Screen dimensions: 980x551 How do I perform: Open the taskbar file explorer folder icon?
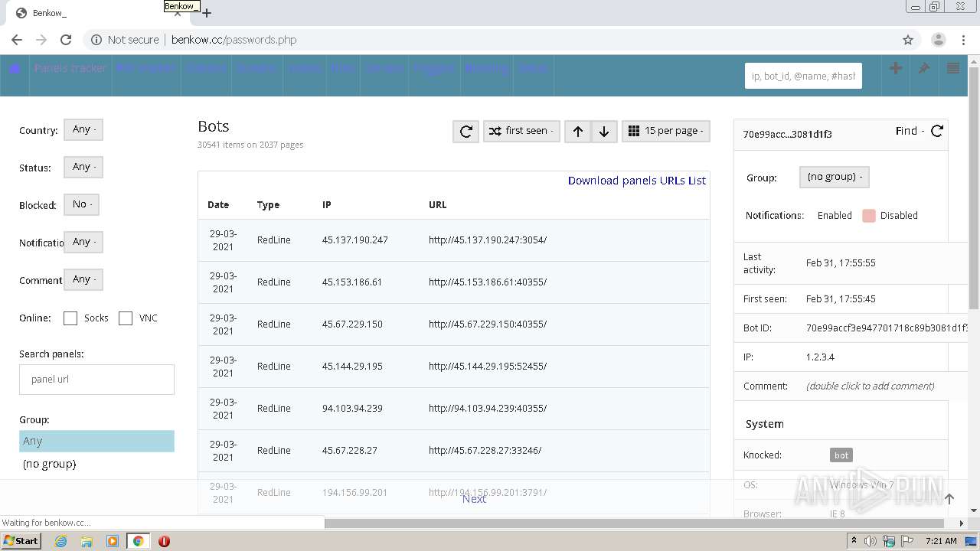(x=87, y=541)
